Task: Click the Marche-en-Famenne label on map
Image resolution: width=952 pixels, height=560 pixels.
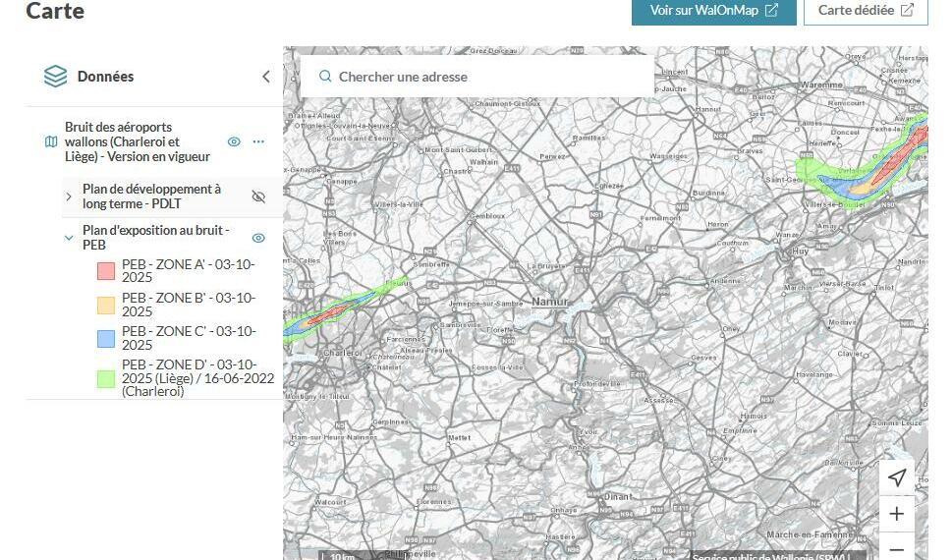Action: coord(810,535)
